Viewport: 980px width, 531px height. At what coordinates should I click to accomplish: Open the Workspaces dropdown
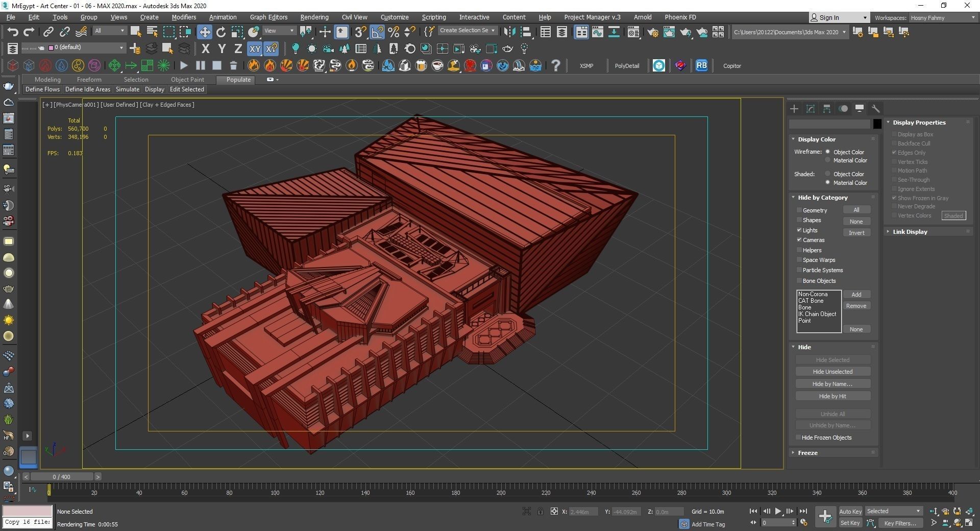(942, 18)
